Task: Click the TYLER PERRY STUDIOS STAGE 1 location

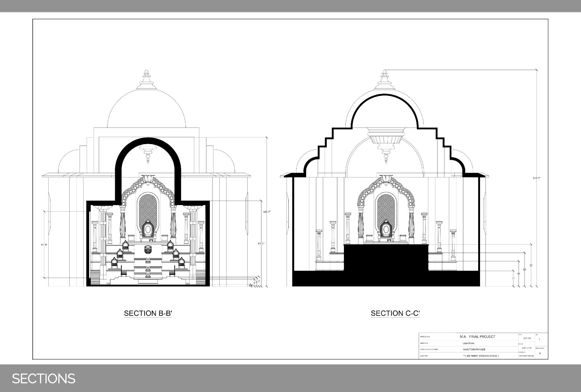Action: [x=480, y=356]
